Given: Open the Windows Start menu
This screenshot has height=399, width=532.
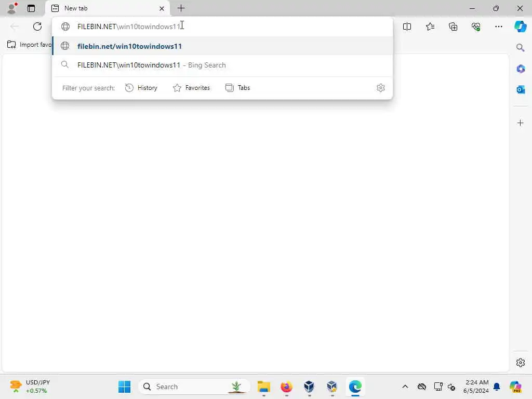Looking at the screenshot, I should tap(125, 387).
